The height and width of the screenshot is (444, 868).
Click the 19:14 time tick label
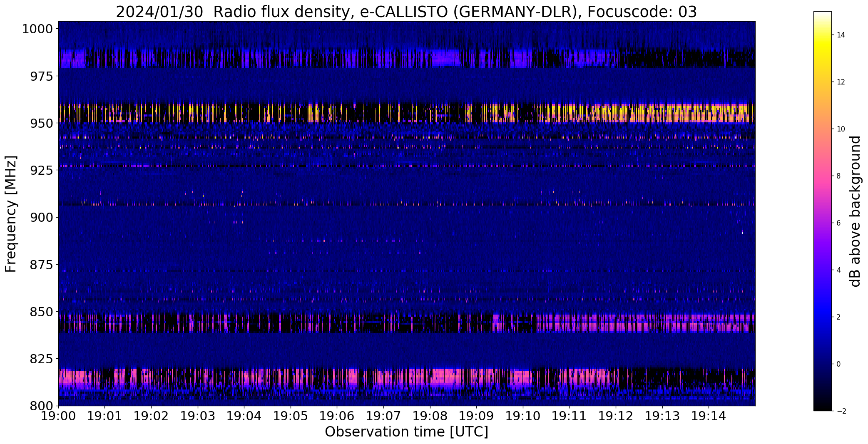[x=709, y=416]
